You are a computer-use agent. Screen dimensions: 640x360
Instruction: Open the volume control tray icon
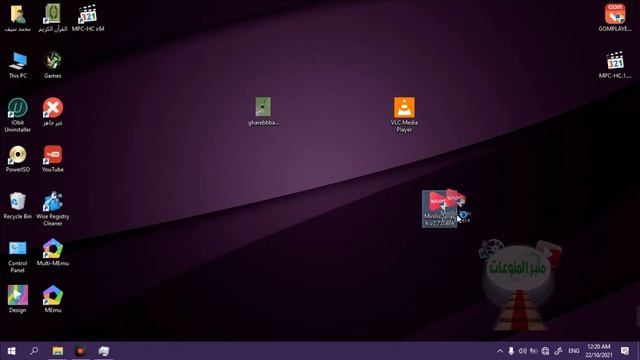(x=522, y=351)
